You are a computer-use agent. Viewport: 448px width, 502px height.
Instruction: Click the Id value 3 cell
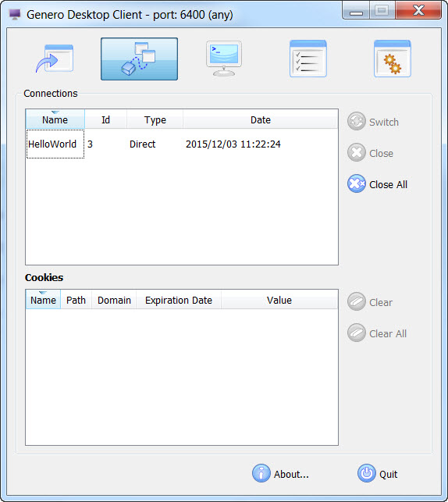tap(105, 144)
